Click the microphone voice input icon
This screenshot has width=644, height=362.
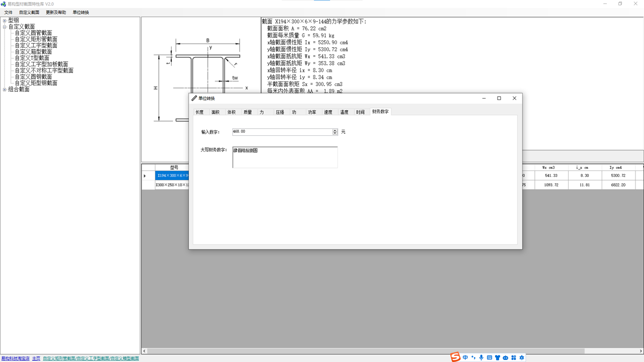[x=481, y=357]
